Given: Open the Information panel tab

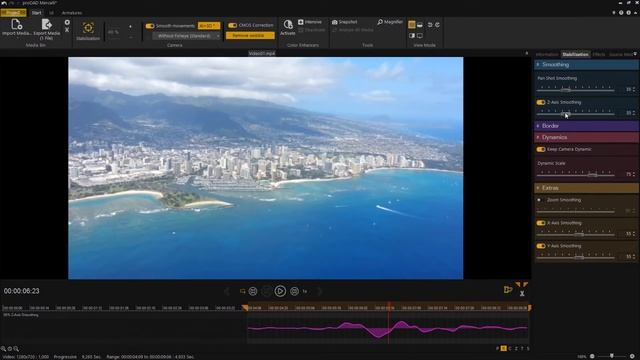Looking at the screenshot, I should [x=547, y=54].
